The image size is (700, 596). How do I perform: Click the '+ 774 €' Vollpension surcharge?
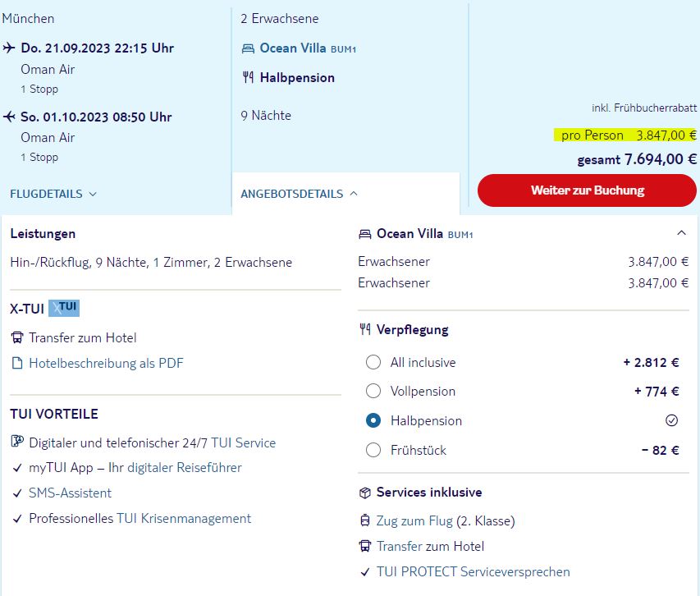(657, 392)
